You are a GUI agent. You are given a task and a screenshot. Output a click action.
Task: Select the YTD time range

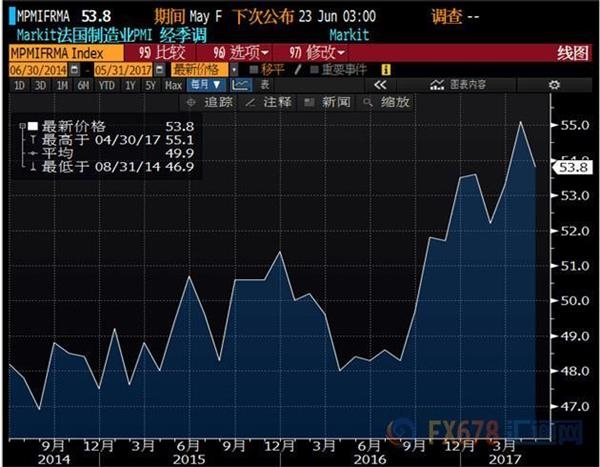106,85
